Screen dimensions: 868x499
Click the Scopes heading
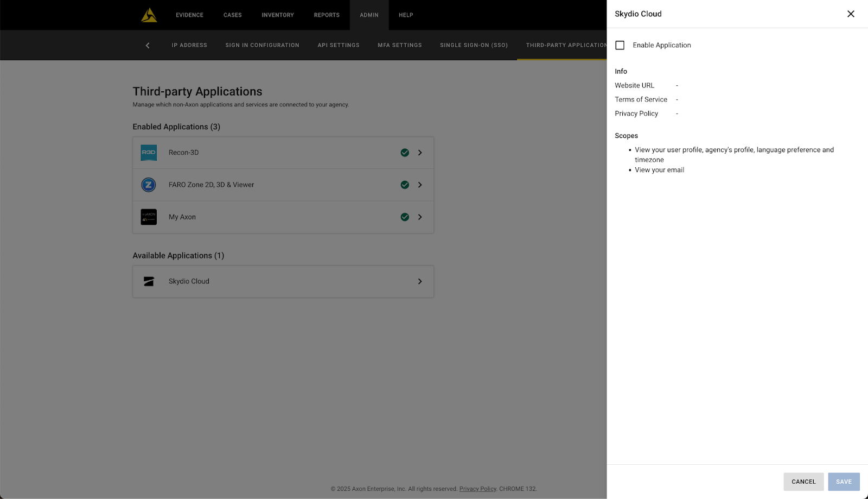[627, 136]
